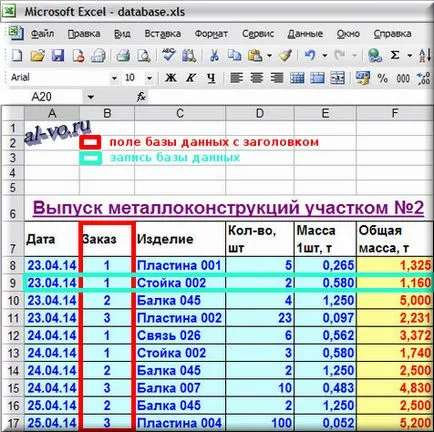Viewport: 434px width, 432px height.
Task: Open the Вид menu
Action: (x=122, y=34)
